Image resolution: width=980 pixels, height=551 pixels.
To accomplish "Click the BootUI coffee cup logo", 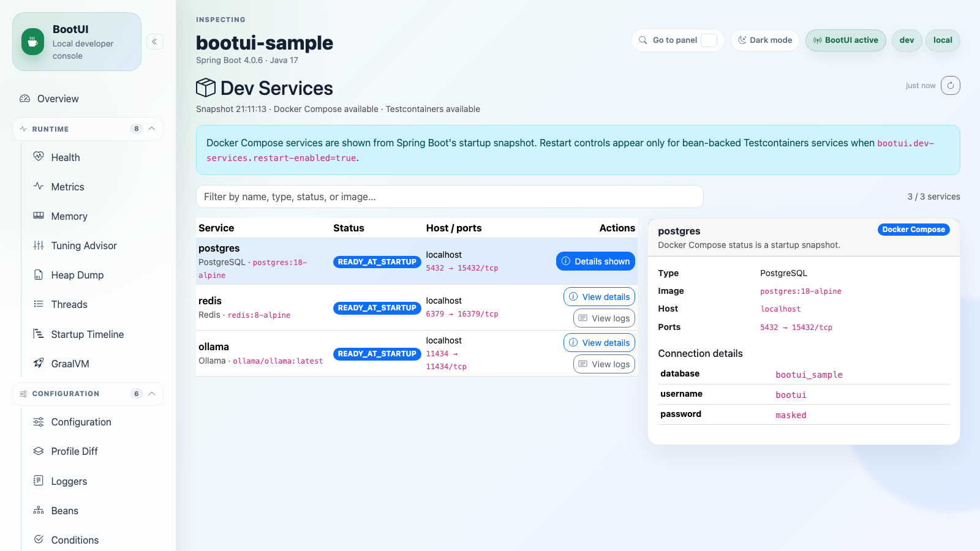I will 33,42.
